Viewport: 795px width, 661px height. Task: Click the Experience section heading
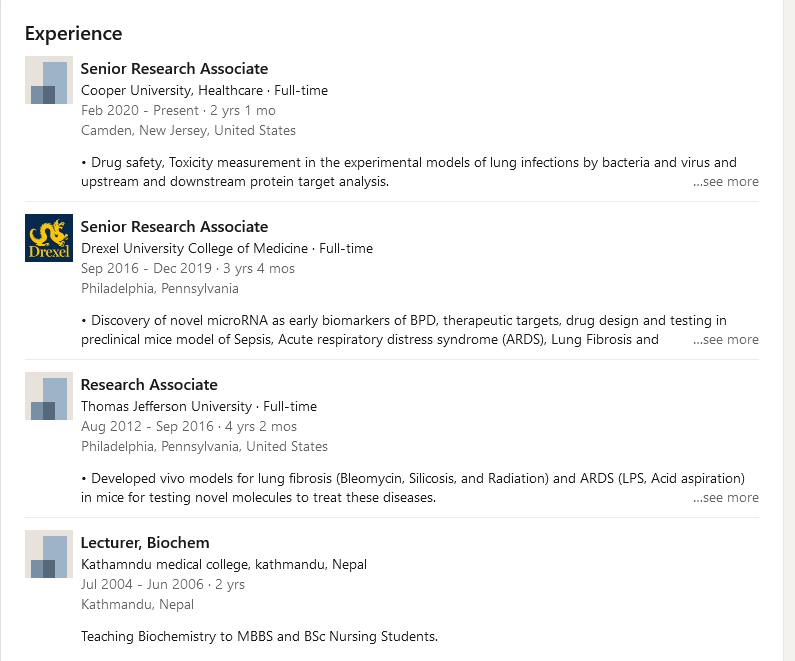(x=73, y=33)
